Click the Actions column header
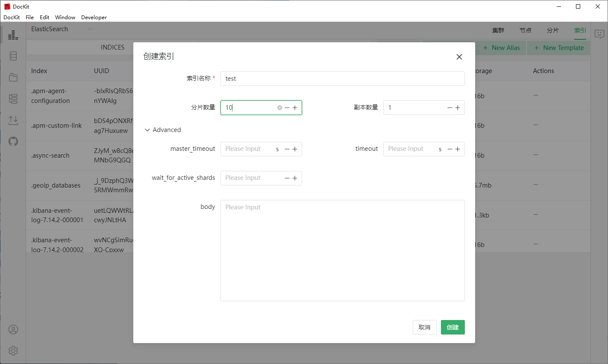 [543, 71]
